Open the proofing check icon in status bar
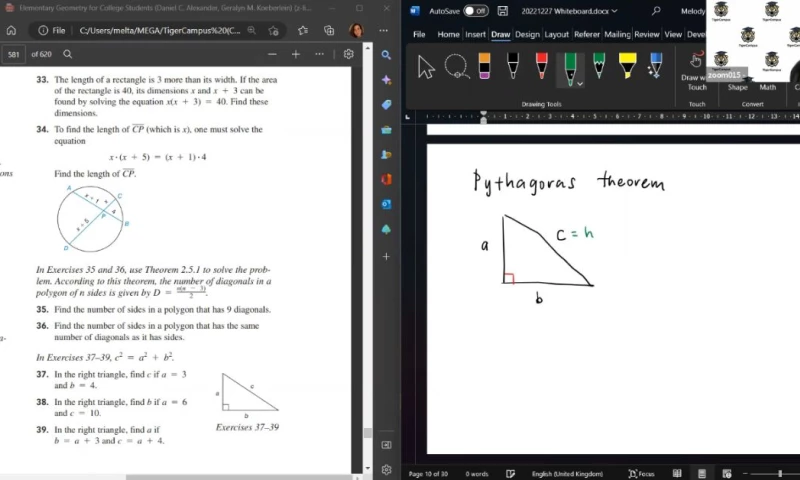The width and height of the screenshot is (800, 480). pos(510,474)
